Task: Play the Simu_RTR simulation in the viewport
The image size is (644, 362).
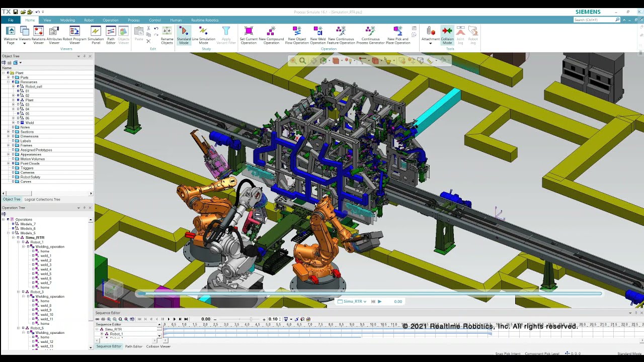Action: (379, 302)
